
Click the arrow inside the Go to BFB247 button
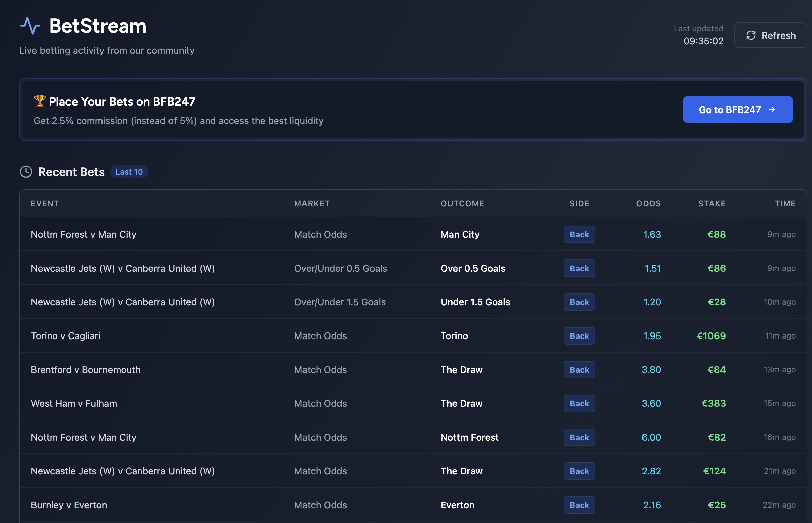[x=772, y=109]
